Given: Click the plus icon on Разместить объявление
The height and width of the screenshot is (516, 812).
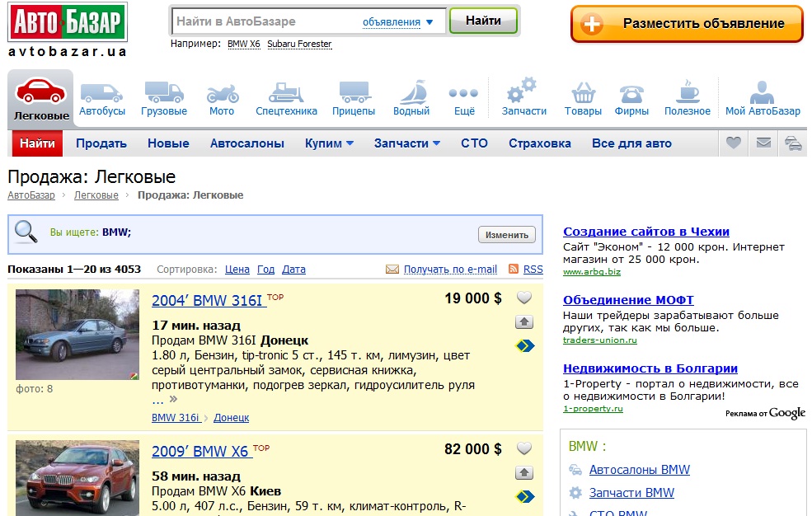Looking at the screenshot, I should click(591, 24).
